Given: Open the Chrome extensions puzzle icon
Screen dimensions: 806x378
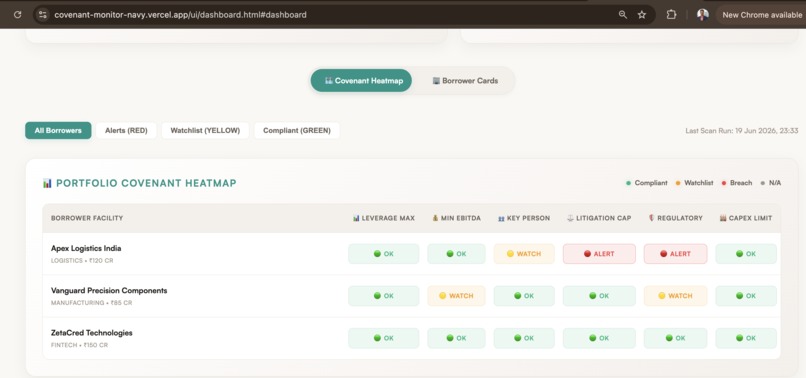Looking at the screenshot, I should point(671,15).
